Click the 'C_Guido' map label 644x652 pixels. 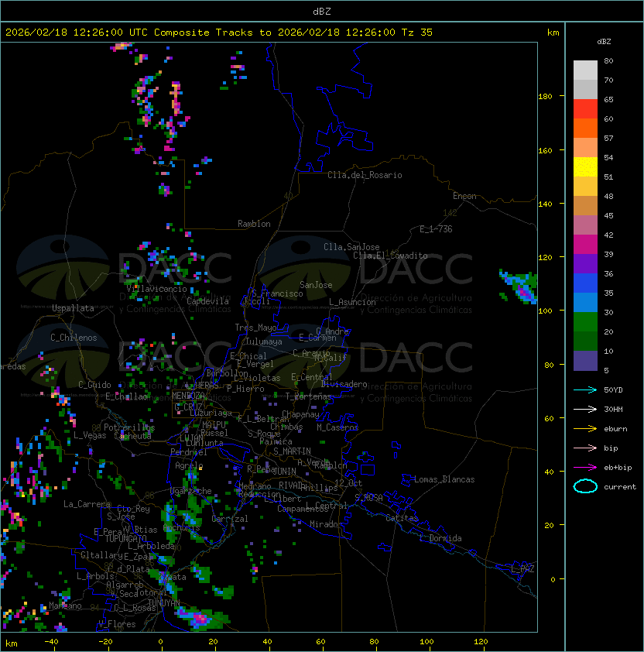tap(94, 385)
